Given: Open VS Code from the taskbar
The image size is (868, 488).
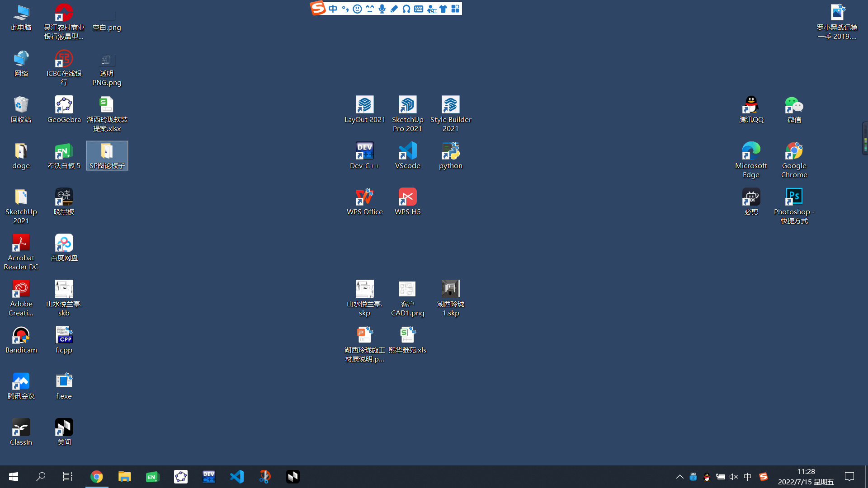Looking at the screenshot, I should click(x=237, y=477).
